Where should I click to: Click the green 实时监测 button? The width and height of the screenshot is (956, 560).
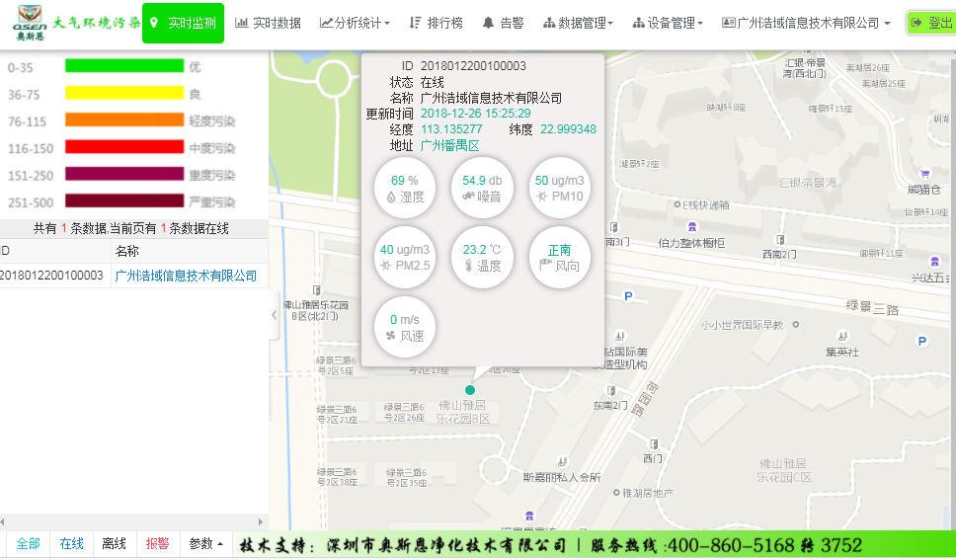[x=183, y=23]
